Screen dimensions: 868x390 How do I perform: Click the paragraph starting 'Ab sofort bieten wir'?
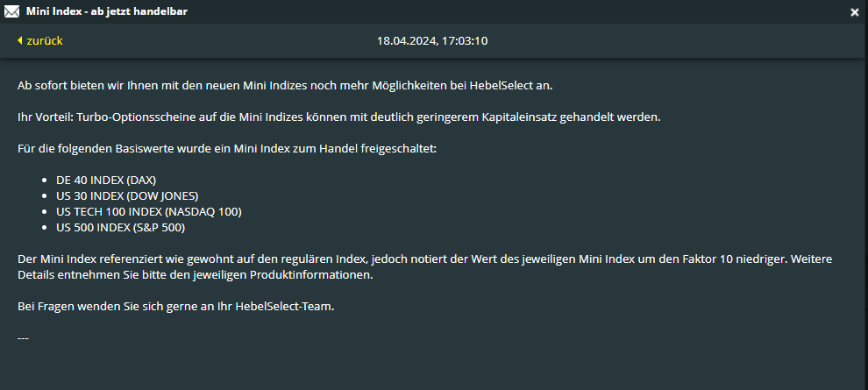(285, 85)
